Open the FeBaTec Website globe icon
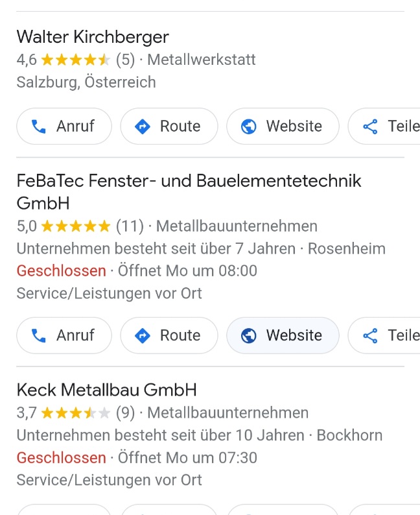Image resolution: width=420 pixels, height=515 pixels. (249, 335)
